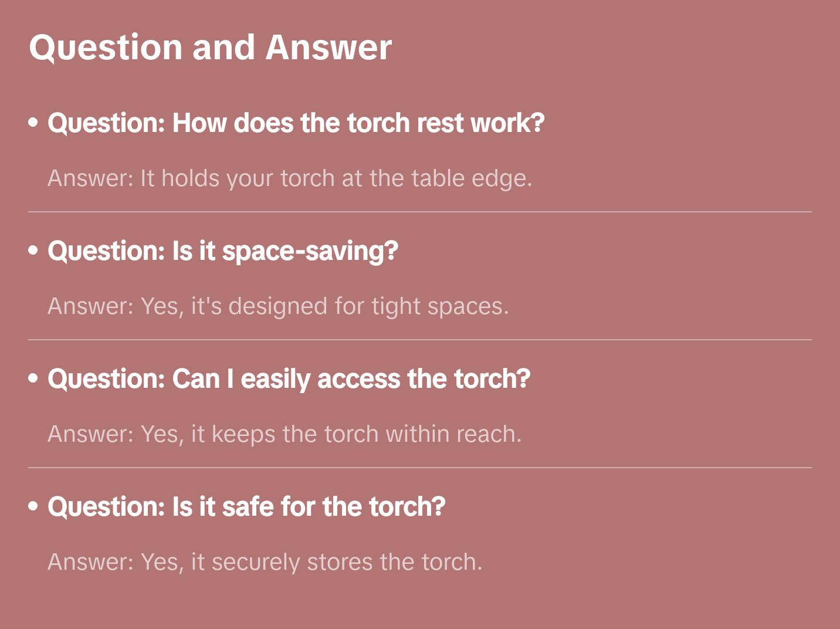Click the bullet beside the torch rest work question
840x629 pixels.
pyautogui.click(x=33, y=123)
